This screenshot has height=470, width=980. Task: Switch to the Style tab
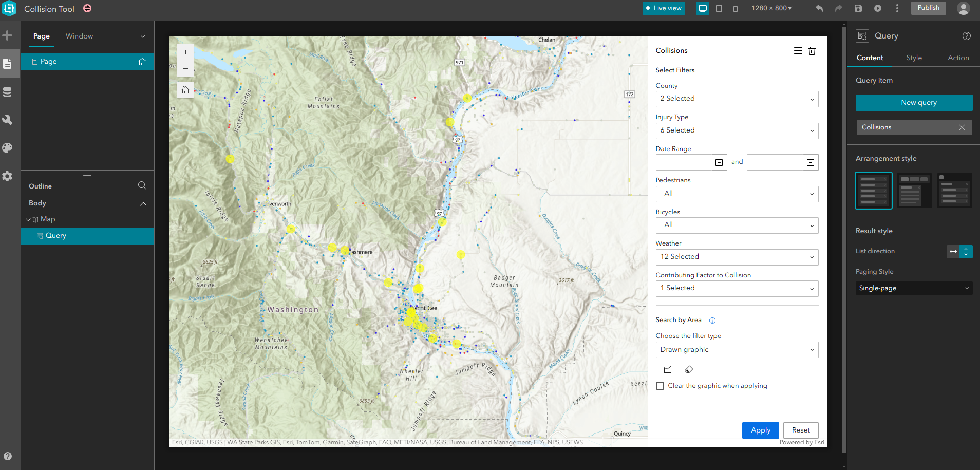[x=914, y=58]
